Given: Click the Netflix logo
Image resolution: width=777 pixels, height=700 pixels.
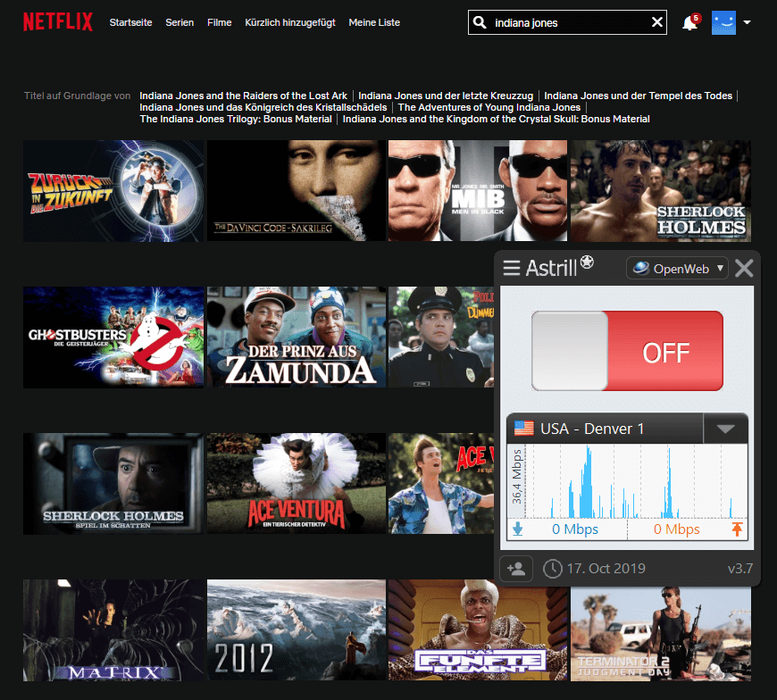Looking at the screenshot, I should click(x=58, y=21).
